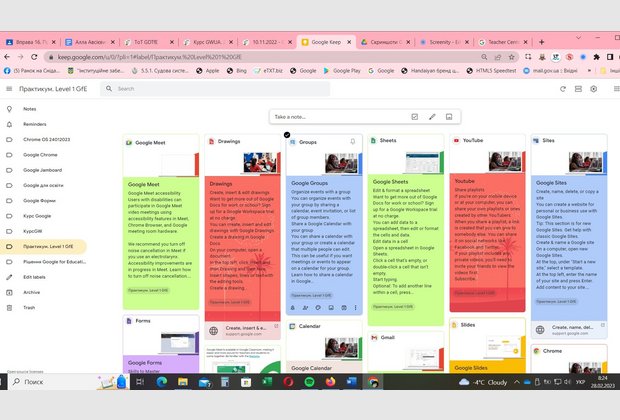Open Windows taskbar search Пошук
This screenshot has height=420, width=620.
click(60, 382)
